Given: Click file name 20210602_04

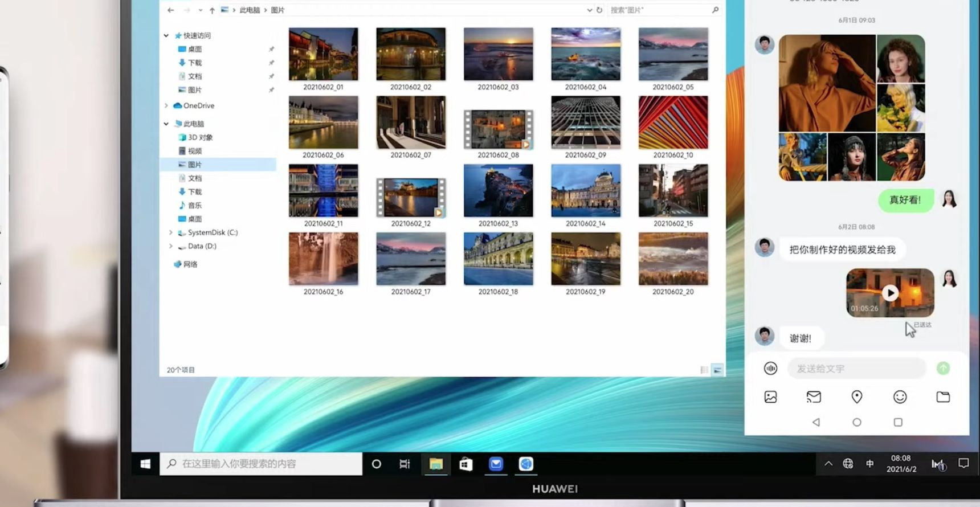Looking at the screenshot, I should point(586,87).
